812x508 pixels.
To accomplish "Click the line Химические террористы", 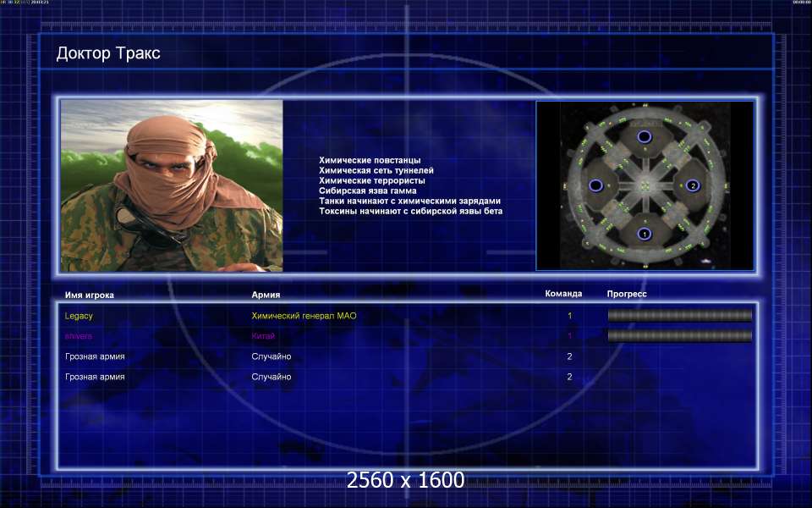I will click(x=372, y=180).
